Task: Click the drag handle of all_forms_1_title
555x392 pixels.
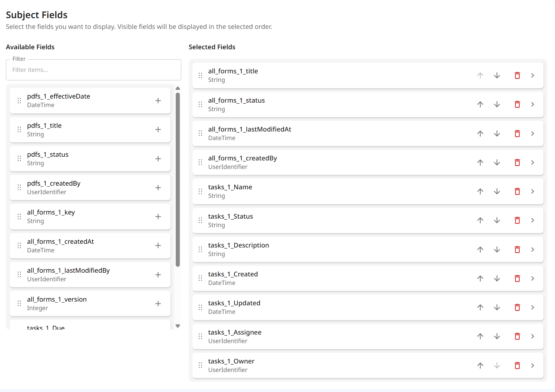Action: click(200, 75)
